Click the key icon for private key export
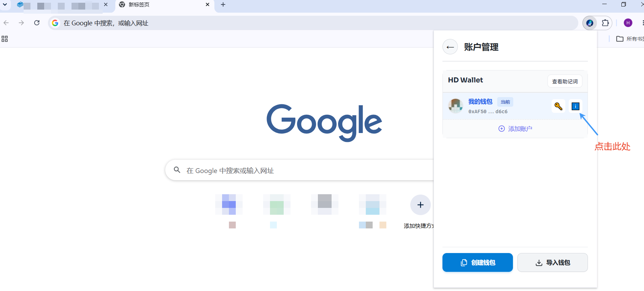This screenshot has height=291, width=644. pos(558,106)
